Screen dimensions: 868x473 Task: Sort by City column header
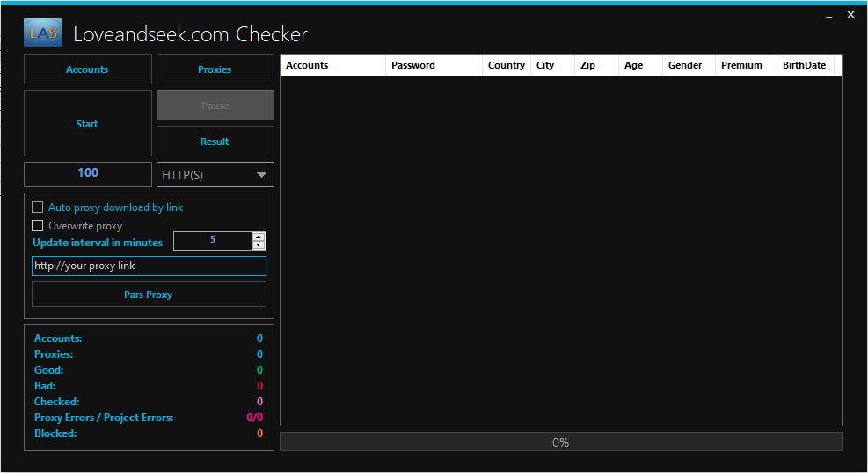[x=552, y=65]
